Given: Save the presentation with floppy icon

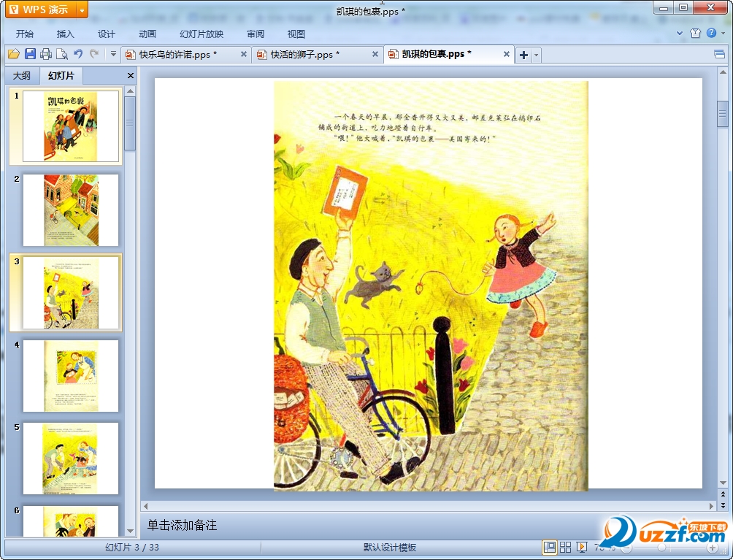Looking at the screenshot, I should pos(30,54).
